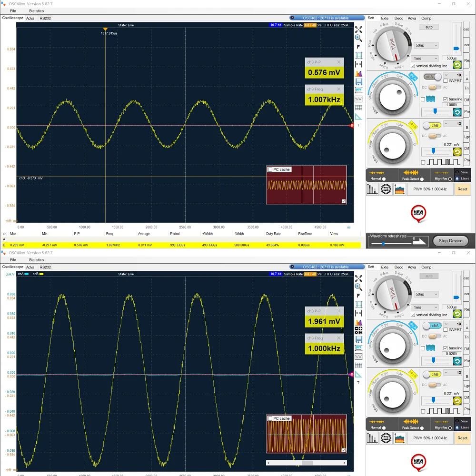
Task: Click fit-to-screen arrows icon in bottom window
Action: [358, 278]
